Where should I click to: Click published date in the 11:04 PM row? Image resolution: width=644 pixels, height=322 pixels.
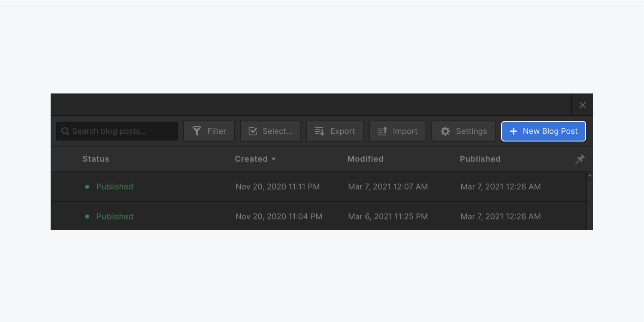point(501,217)
